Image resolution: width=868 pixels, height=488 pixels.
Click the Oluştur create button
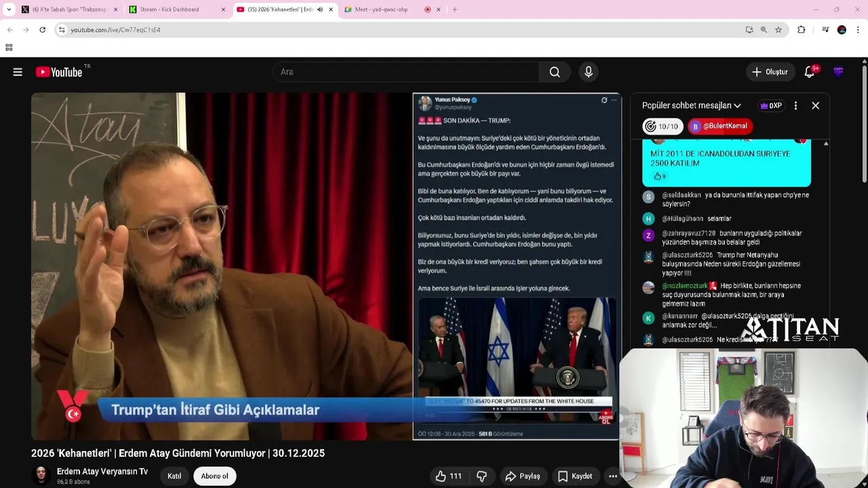[x=770, y=72]
